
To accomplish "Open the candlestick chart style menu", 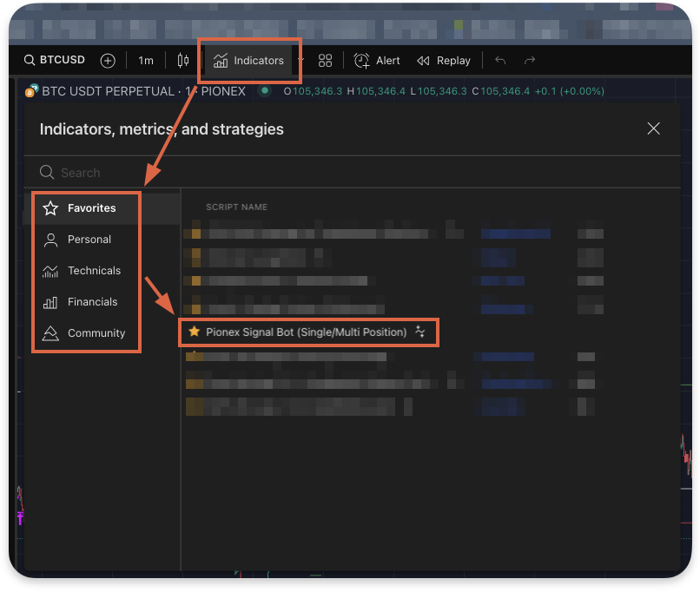I will [x=183, y=60].
